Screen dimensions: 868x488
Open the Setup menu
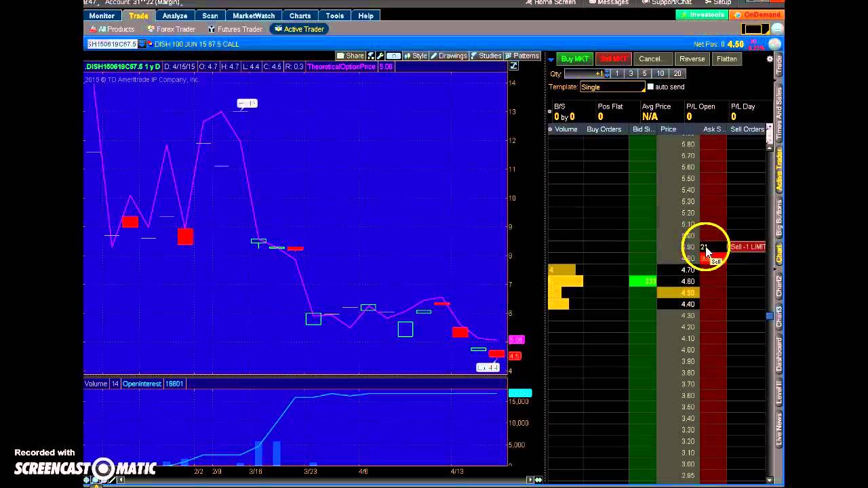point(717,3)
